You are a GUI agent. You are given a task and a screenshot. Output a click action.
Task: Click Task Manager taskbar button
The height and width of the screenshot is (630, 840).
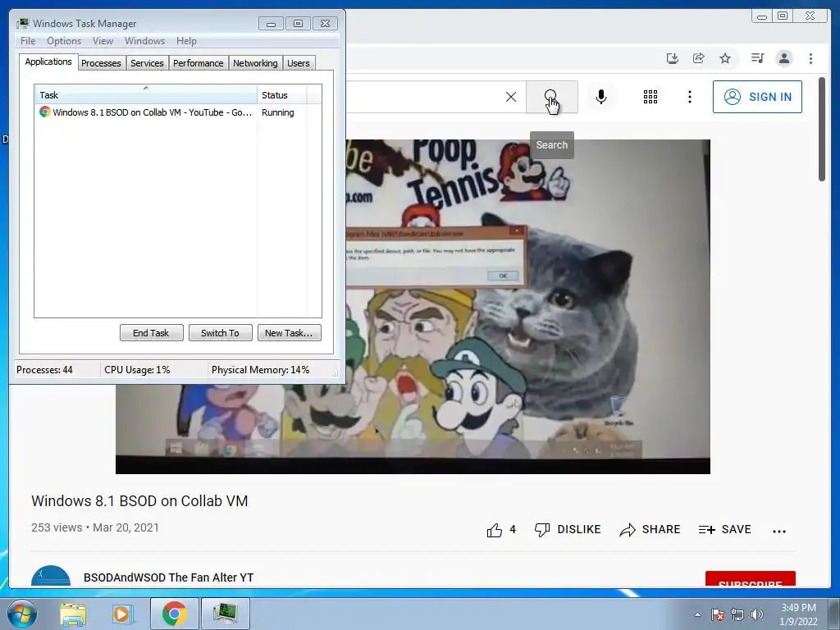tap(226, 614)
